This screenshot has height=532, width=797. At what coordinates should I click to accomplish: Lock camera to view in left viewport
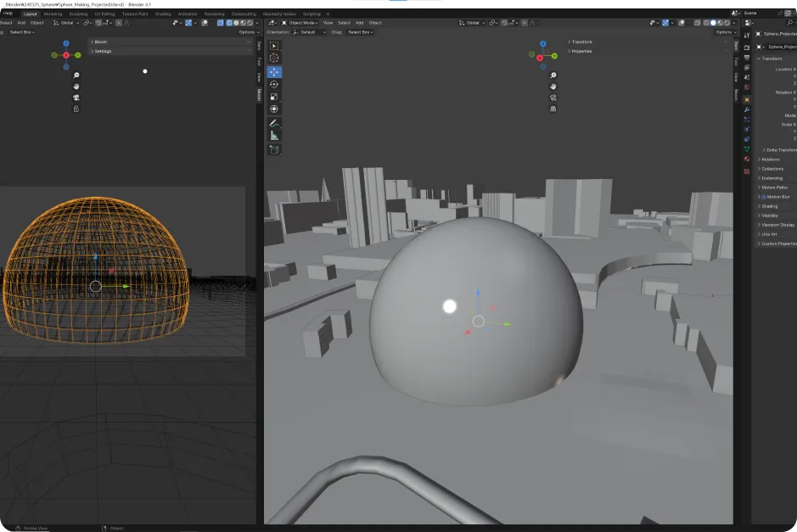[76, 109]
